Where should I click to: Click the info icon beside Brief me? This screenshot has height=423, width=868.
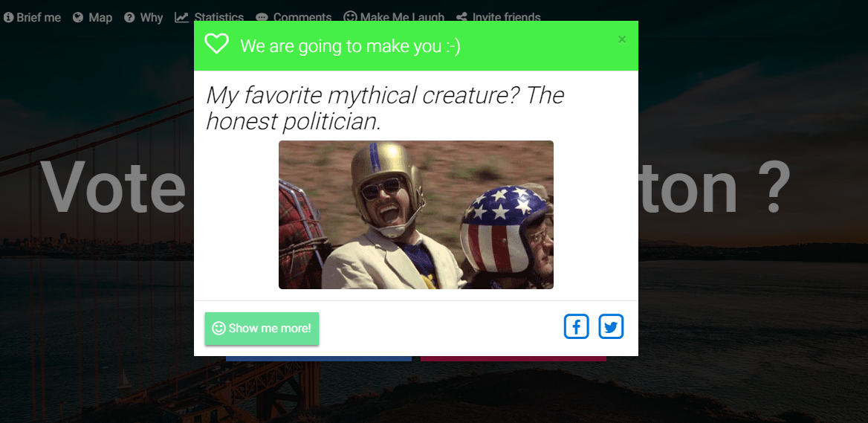point(8,18)
